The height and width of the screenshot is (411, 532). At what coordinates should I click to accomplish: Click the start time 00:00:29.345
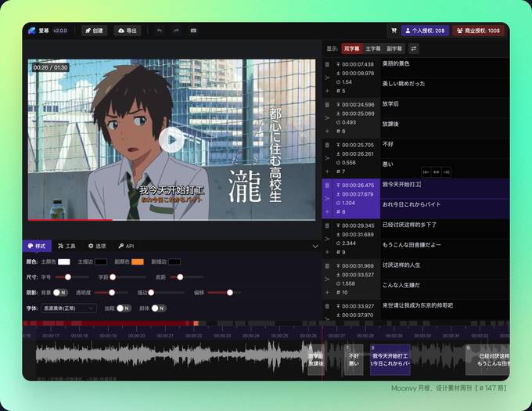pos(358,225)
